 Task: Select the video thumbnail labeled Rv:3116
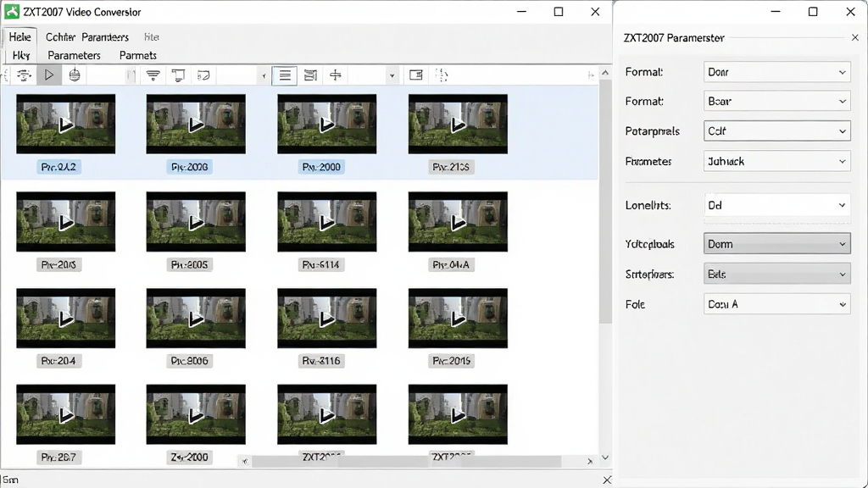click(x=326, y=319)
